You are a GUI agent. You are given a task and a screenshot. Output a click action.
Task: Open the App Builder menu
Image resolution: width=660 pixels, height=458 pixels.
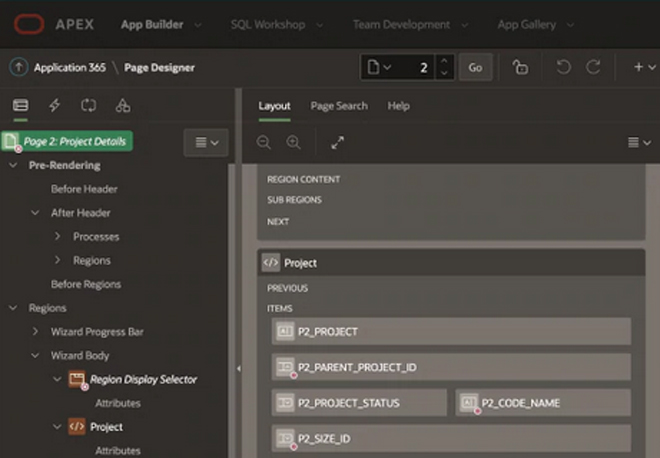click(152, 24)
